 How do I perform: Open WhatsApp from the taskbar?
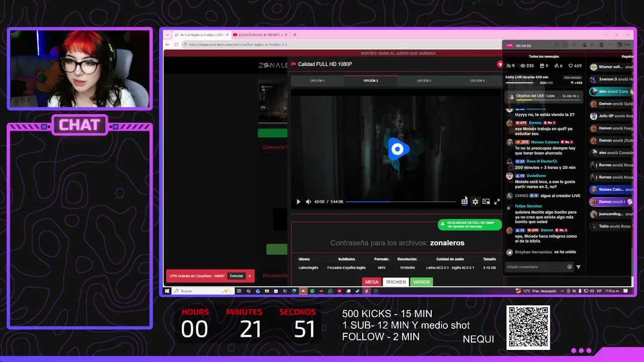pyautogui.click(x=330, y=291)
